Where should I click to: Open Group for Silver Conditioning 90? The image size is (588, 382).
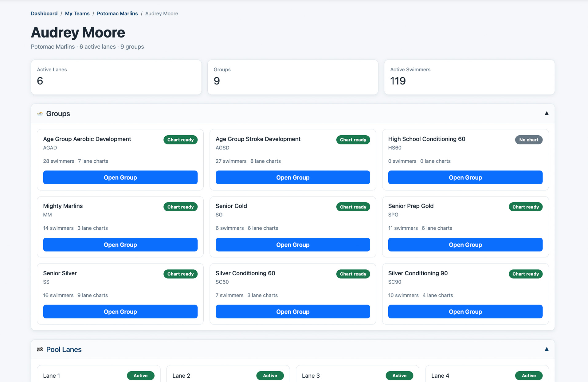(x=465, y=312)
